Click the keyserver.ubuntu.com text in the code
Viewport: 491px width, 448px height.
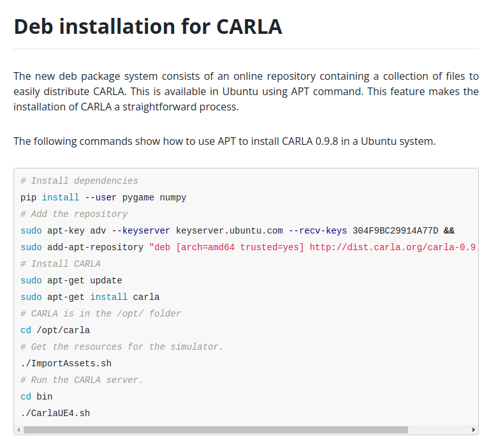click(229, 230)
